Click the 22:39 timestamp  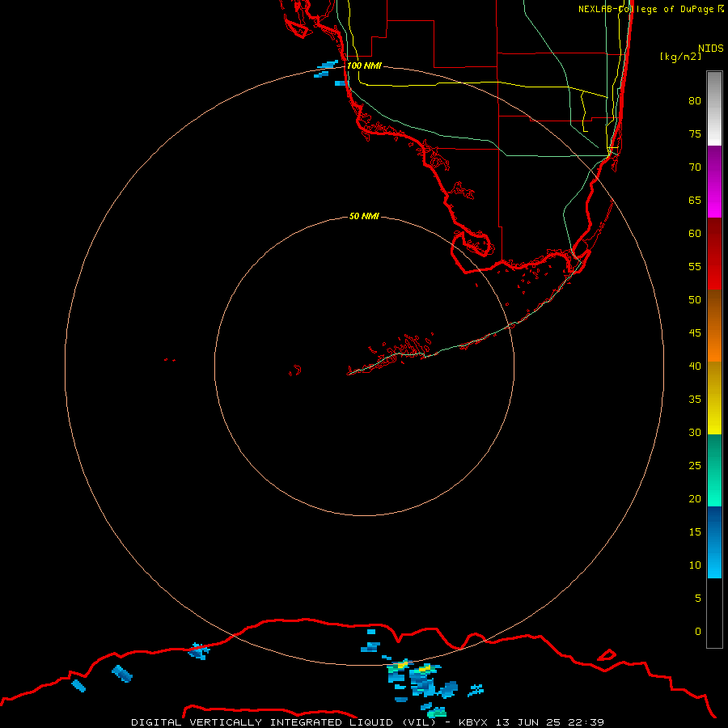(x=587, y=722)
